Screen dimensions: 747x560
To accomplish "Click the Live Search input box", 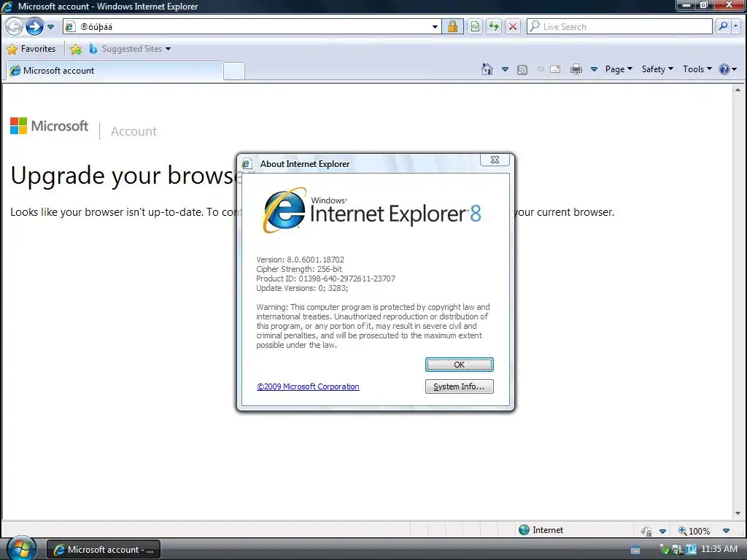I will click(619, 27).
